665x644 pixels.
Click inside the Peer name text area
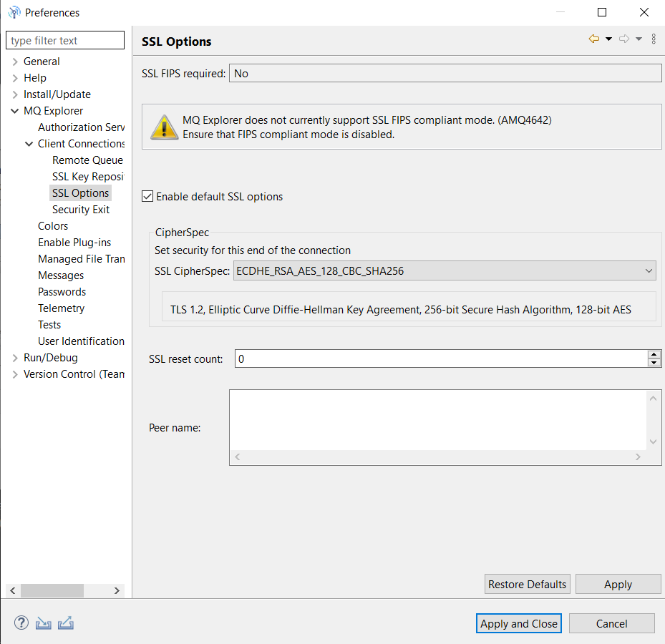point(437,420)
